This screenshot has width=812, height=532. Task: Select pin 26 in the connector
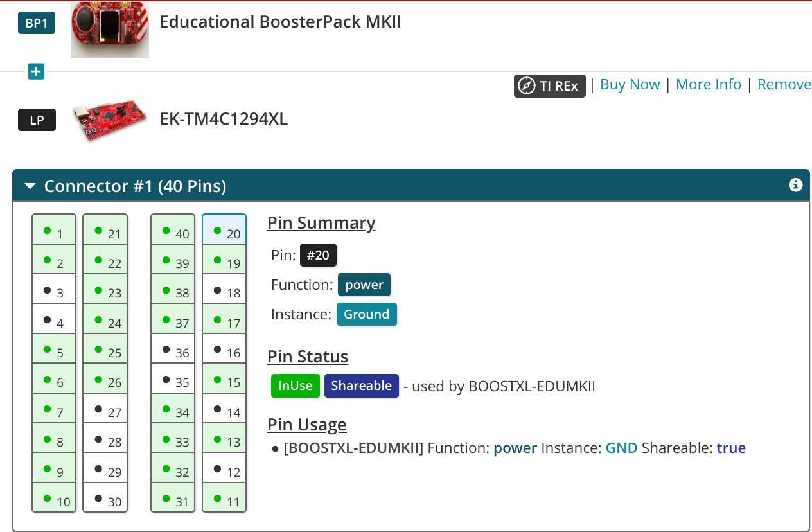point(105,378)
